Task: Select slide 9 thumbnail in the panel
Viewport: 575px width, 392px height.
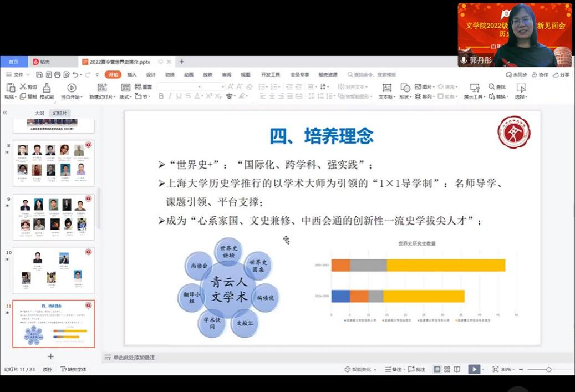Action: point(53,216)
